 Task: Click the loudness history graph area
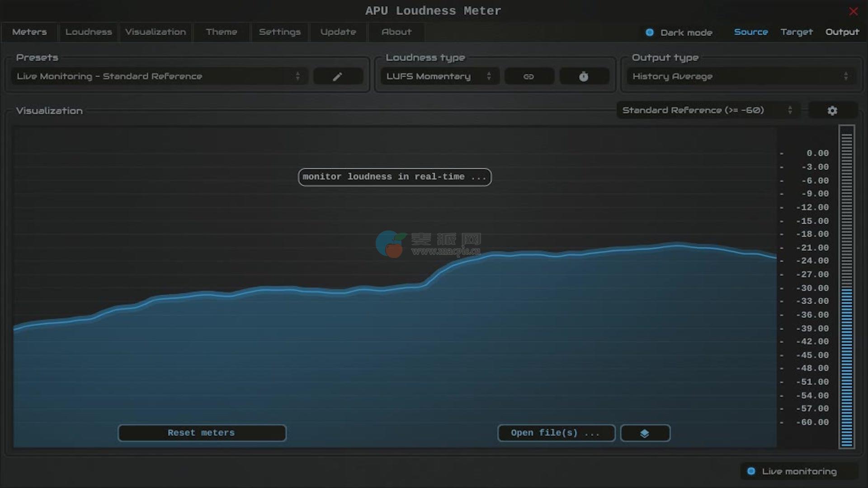click(x=395, y=287)
